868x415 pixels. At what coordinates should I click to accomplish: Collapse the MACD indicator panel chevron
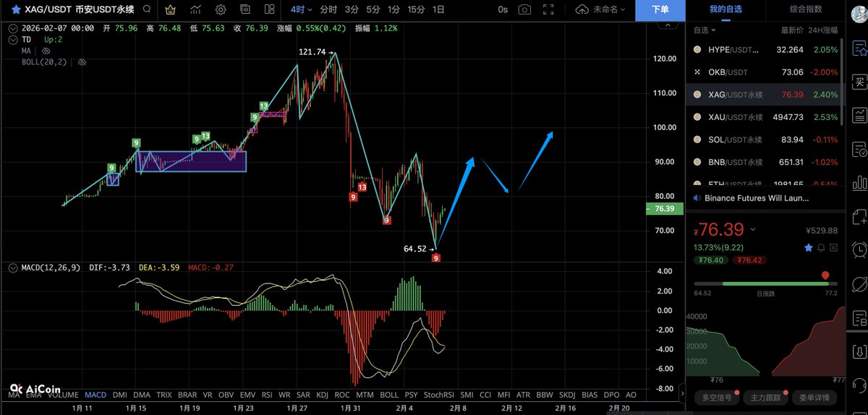[x=13, y=268]
